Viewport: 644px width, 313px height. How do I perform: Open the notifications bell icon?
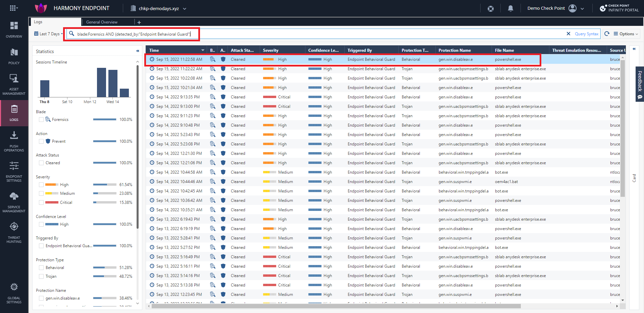(x=510, y=8)
